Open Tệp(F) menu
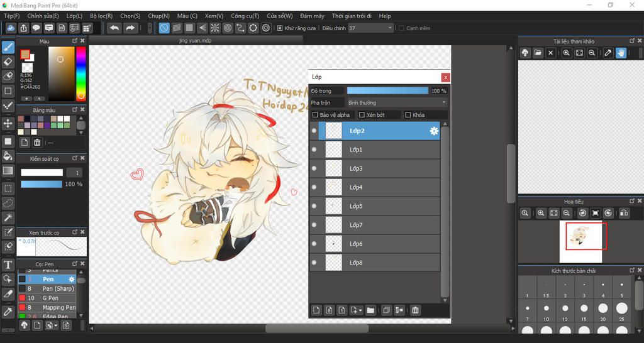 [x=11, y=16]
